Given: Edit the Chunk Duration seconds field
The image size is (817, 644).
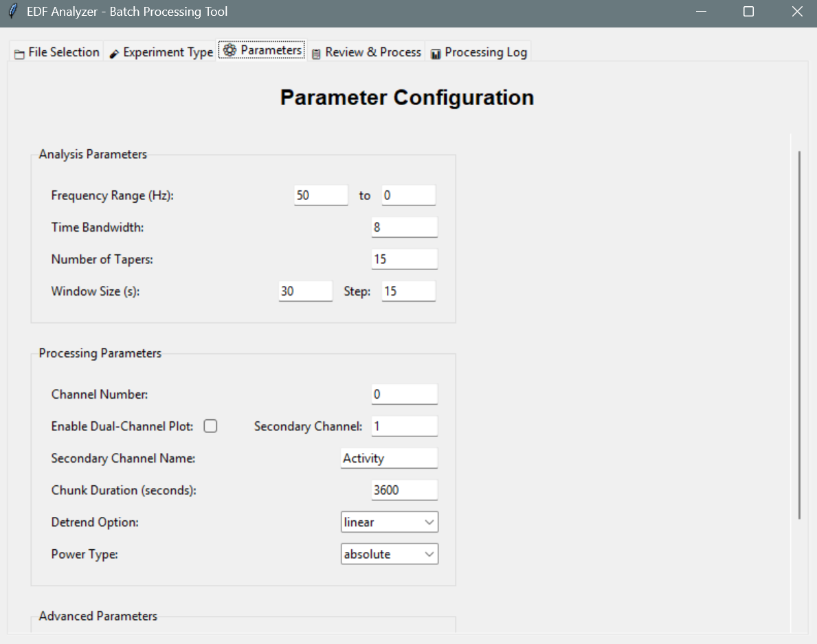Looking at the screenshot, I should 403,490.
